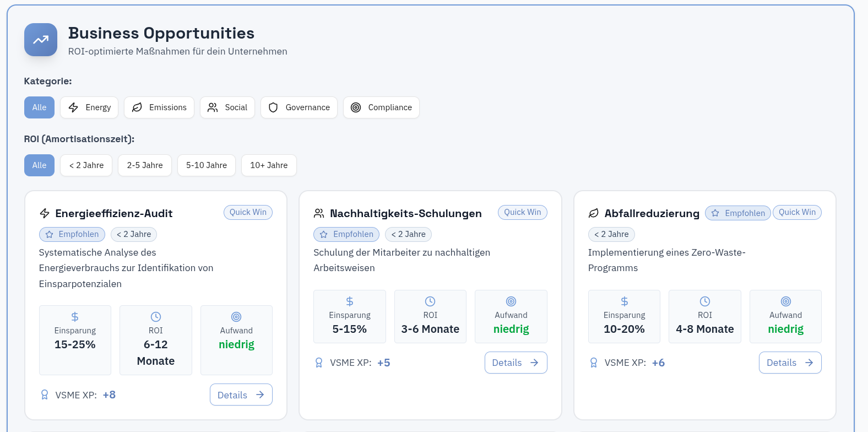
Task: Click the '< 2 Jahre' tag on Nachhaltigkeits-Schulungen
Action: [x=408, y=234]
